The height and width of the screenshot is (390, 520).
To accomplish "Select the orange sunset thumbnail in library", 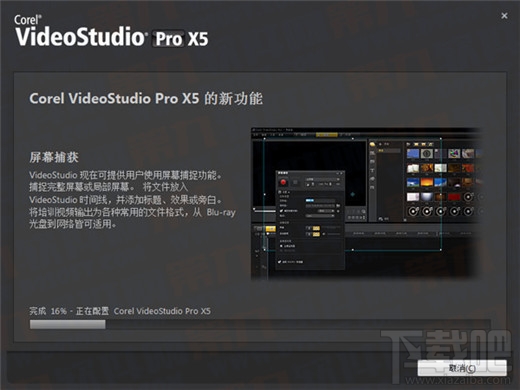I will click(427, 182).
